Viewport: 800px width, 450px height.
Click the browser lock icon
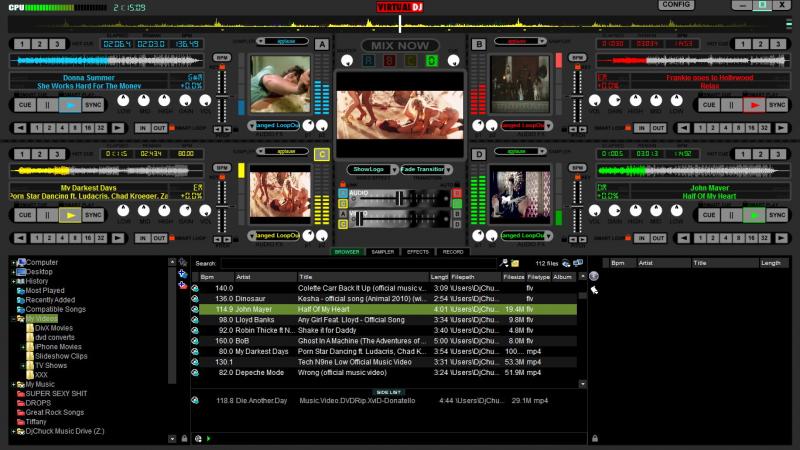(184, 438)
